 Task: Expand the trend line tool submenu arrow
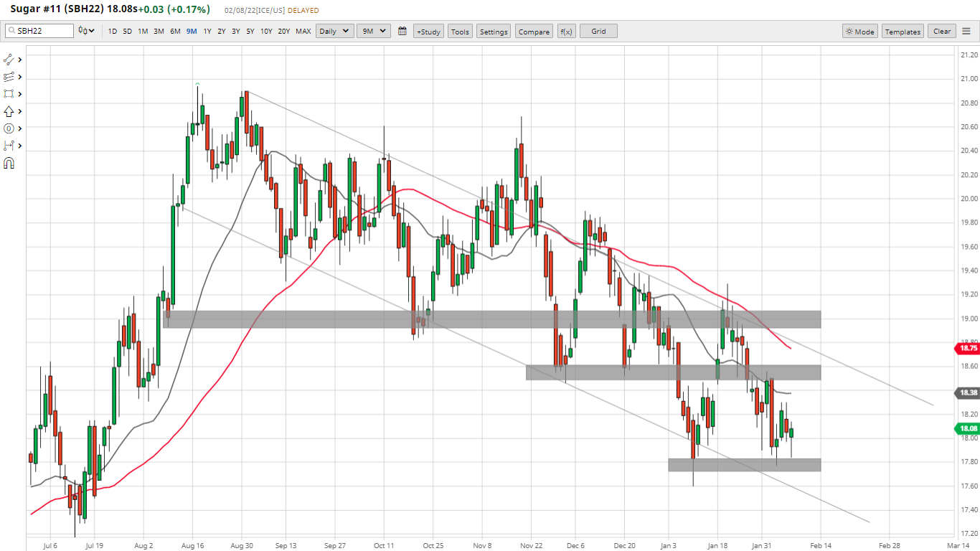point(20,60)
